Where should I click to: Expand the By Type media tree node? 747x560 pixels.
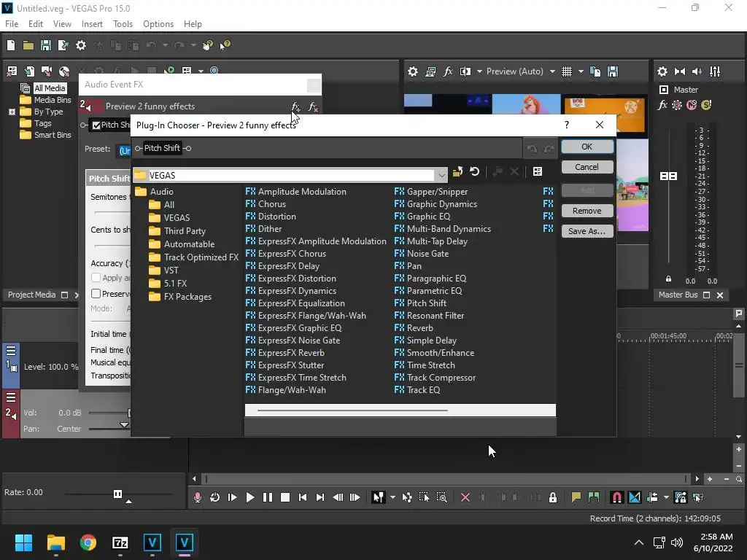12,112
